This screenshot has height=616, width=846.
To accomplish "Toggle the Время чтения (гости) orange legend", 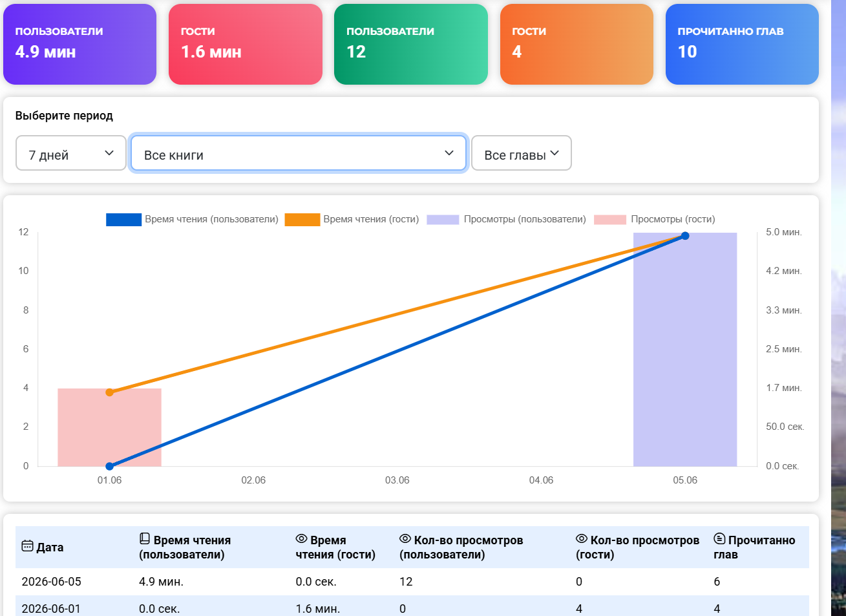I will pyautogui.click(x=352, y=219).
